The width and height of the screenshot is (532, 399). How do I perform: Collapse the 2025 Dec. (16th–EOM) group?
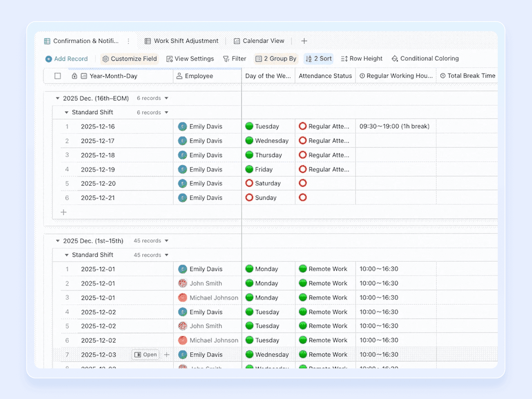[58, 98]
